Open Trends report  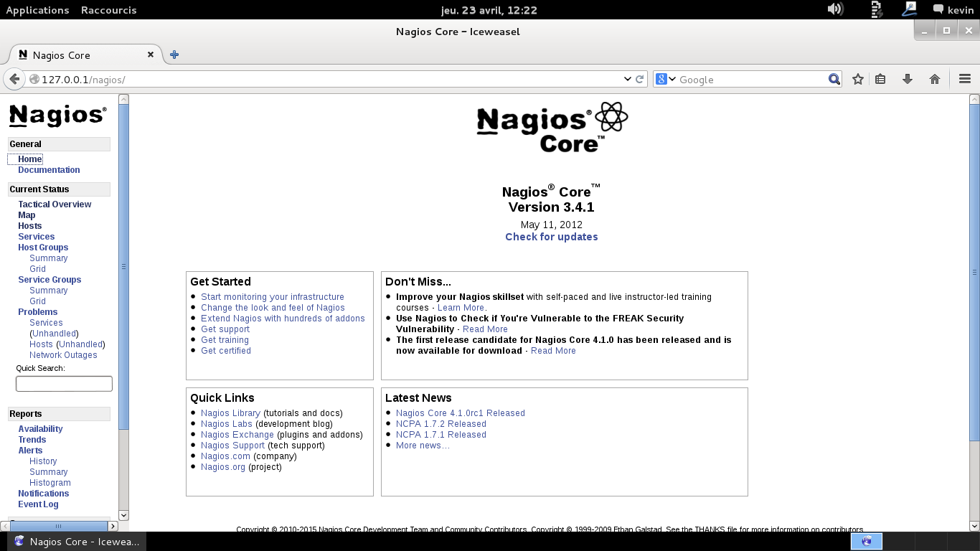click(32, 440)
